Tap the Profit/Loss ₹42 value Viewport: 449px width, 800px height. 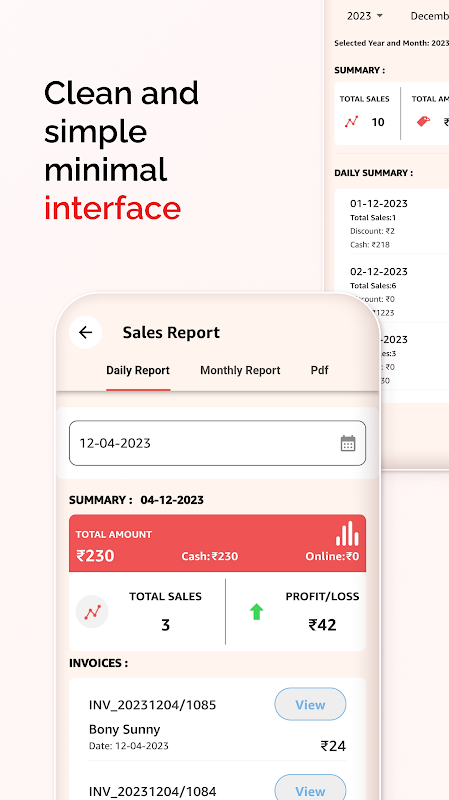pos(322,625)
